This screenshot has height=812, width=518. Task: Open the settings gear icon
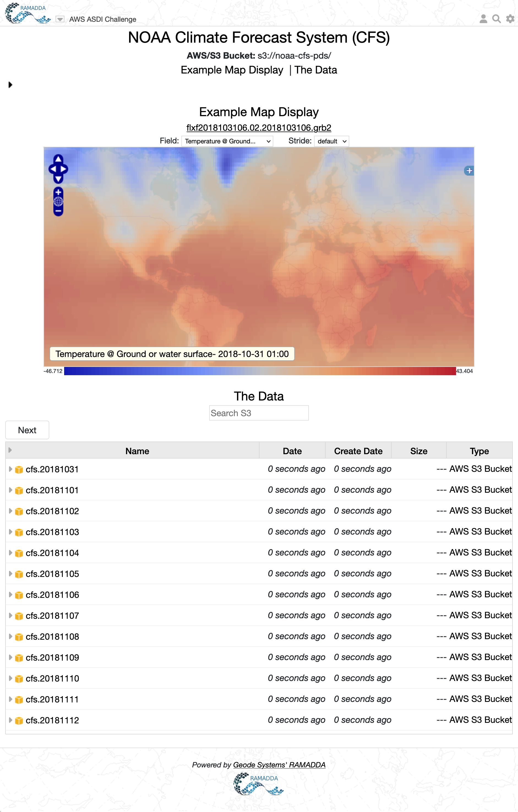(510, 19)
